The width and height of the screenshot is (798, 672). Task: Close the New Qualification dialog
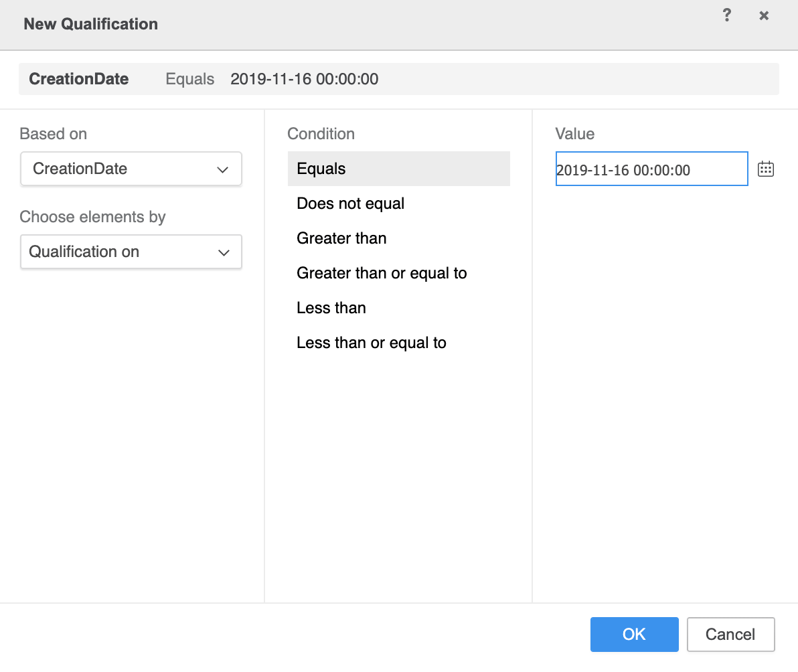764,15
